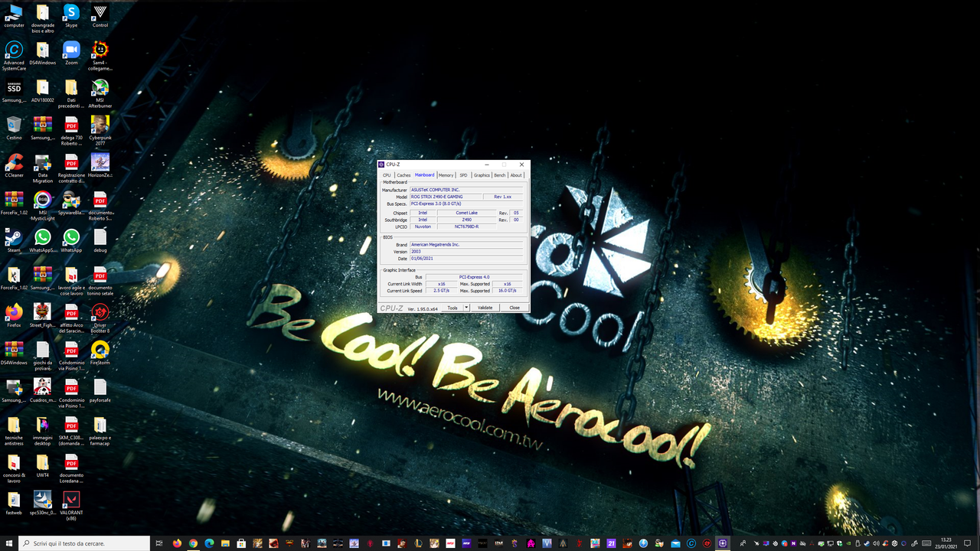980x551 pixels.
Task: Open the payforsafe file
Action: tap(100, 391)
